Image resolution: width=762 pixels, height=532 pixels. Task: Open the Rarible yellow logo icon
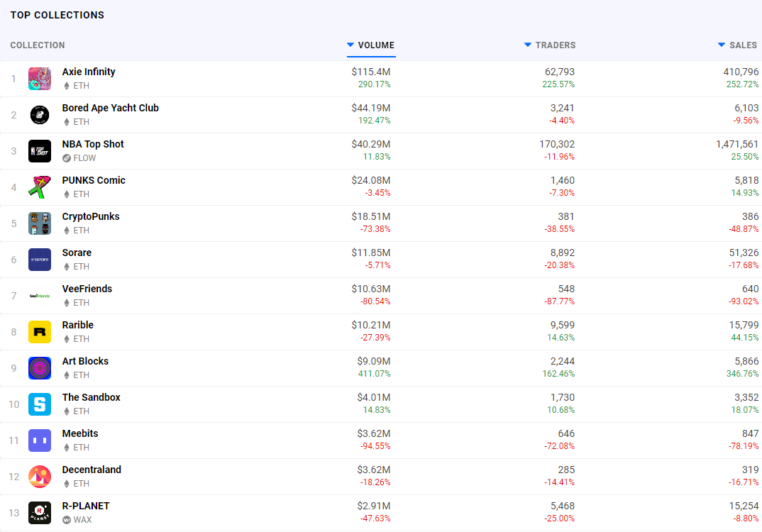point(40,332)
